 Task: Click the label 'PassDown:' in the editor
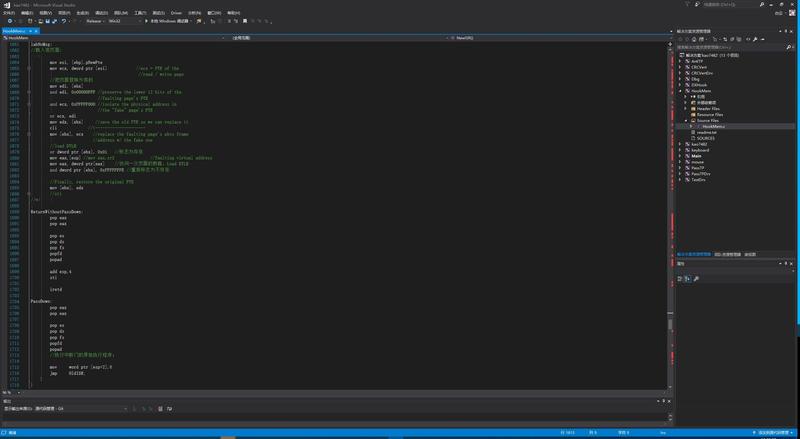click(x=41, y=302)
